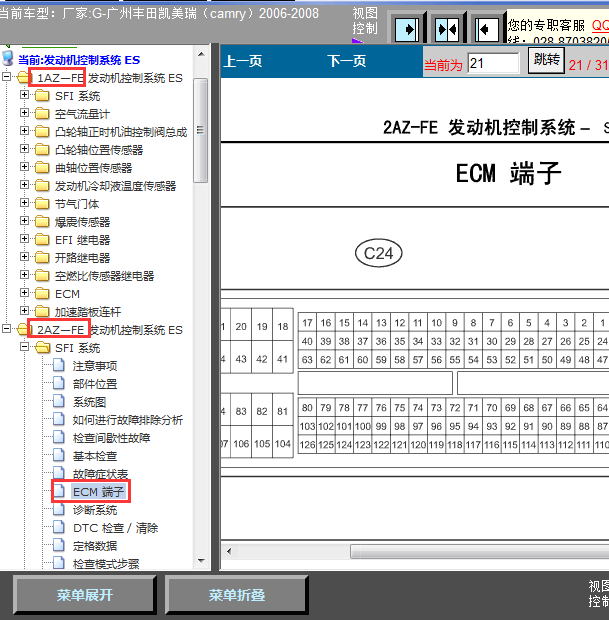Click the document icon of 系统图
Screen dimensions: 609x620
pyautogui.click(x=59, y=401)
